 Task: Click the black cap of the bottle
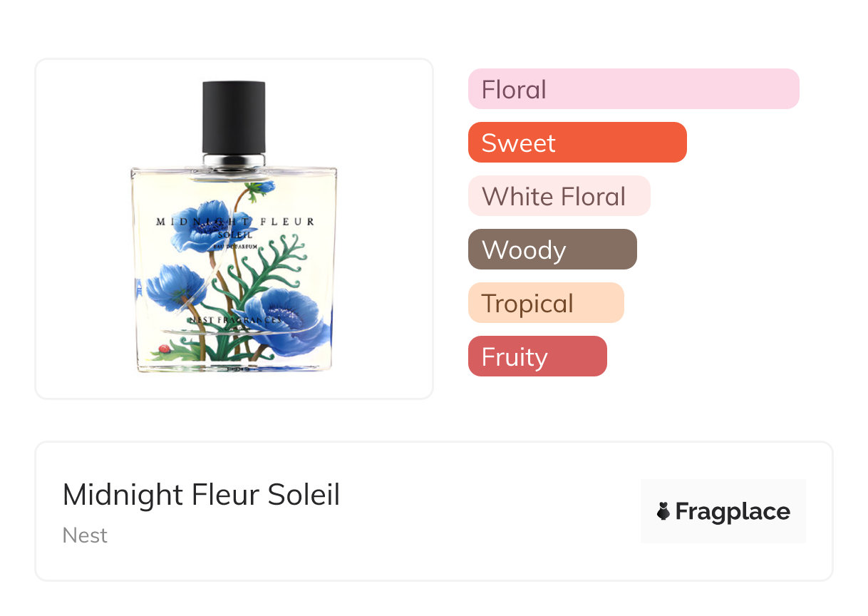coord(234,116)
